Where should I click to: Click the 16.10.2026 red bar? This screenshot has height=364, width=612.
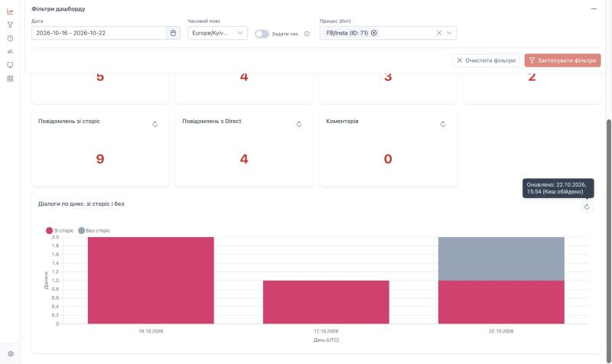pos(151,280)
